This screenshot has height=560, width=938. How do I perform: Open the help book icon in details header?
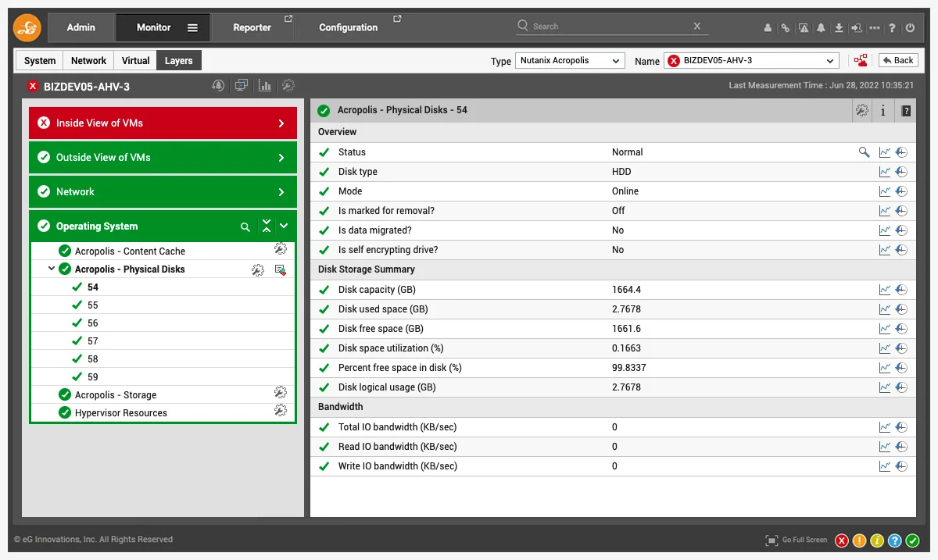click(906, 111)
